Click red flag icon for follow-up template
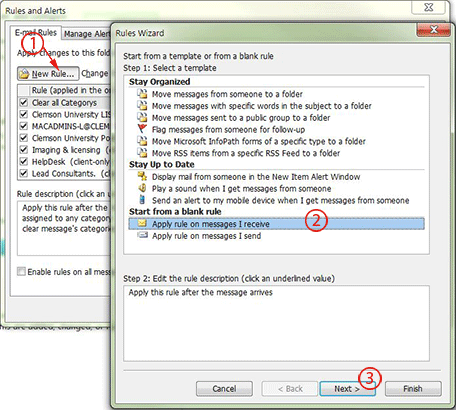The image size is (456, 410). coord(142,129)
